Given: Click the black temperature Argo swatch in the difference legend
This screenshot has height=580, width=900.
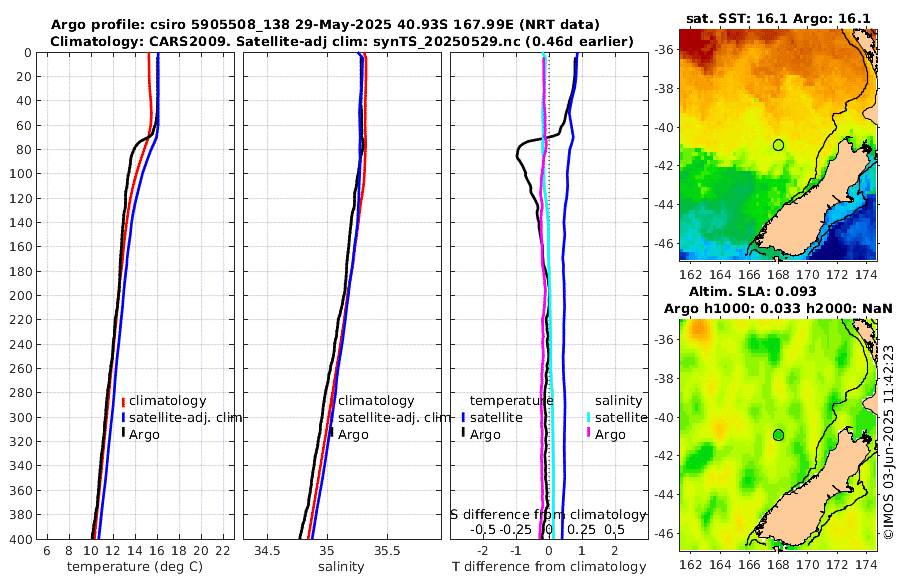Looking at the screenshot, I should (463, 434).
